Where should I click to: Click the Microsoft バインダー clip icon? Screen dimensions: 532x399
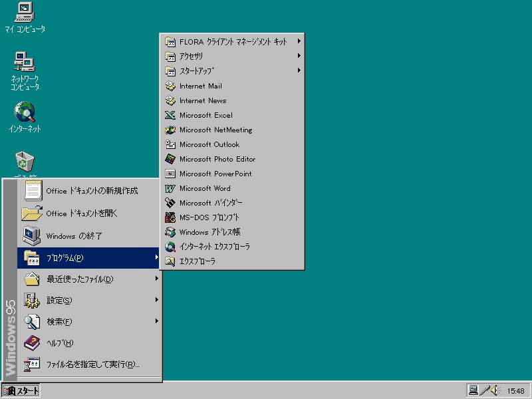pos(170,203)
